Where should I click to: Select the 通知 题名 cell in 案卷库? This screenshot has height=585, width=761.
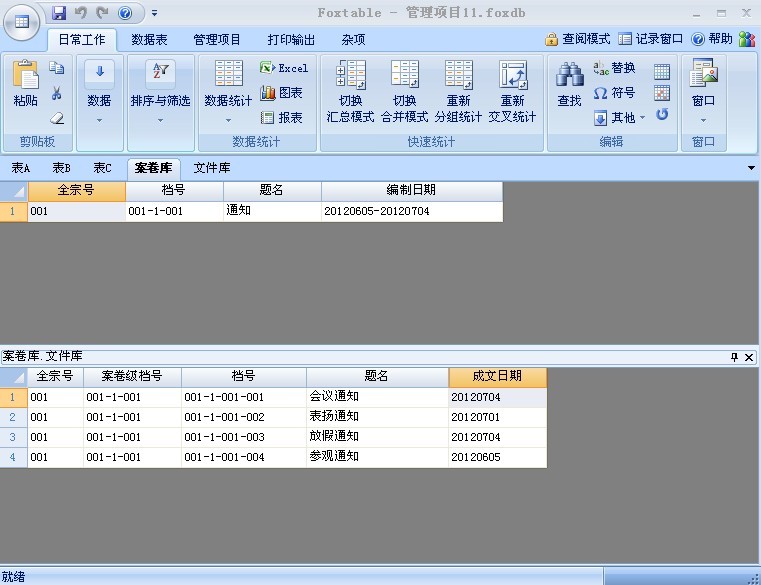point(272,211)
